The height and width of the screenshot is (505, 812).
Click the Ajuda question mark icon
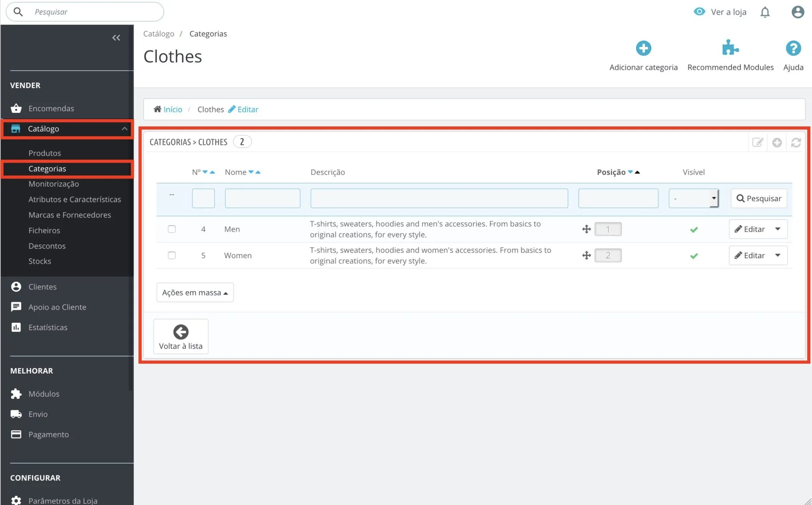click(793, 49)
